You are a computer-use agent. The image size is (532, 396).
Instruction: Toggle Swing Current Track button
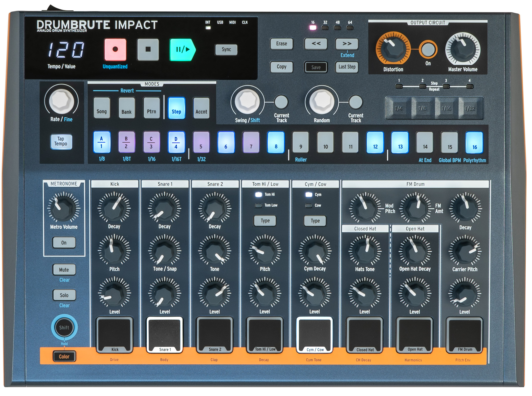click(281, 102)
